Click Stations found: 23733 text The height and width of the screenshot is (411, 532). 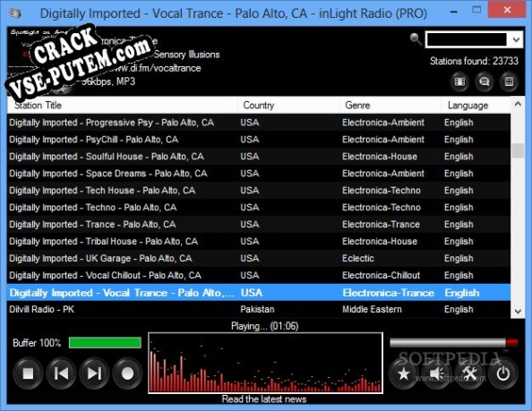coord(474,61)
